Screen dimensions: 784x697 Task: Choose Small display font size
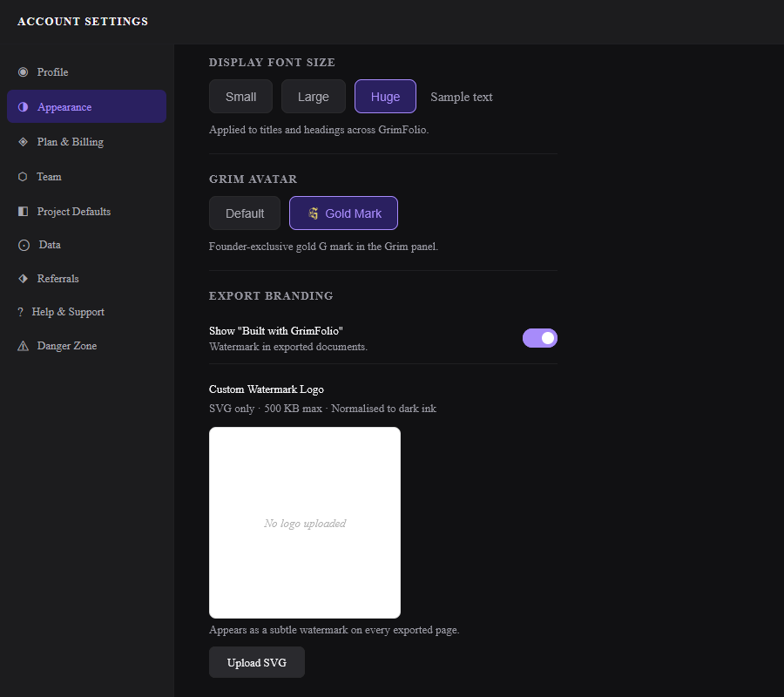(x=240, y=97)
